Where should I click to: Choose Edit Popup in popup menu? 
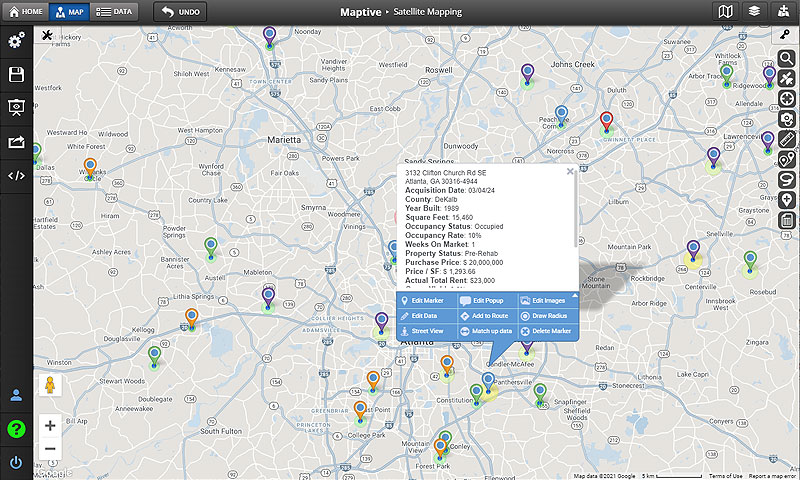488,301
